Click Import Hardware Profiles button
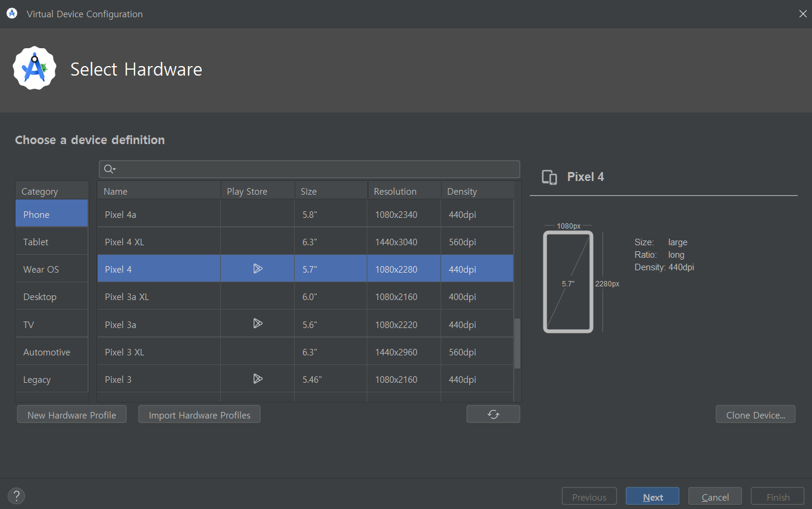 [x=199, y=415]
